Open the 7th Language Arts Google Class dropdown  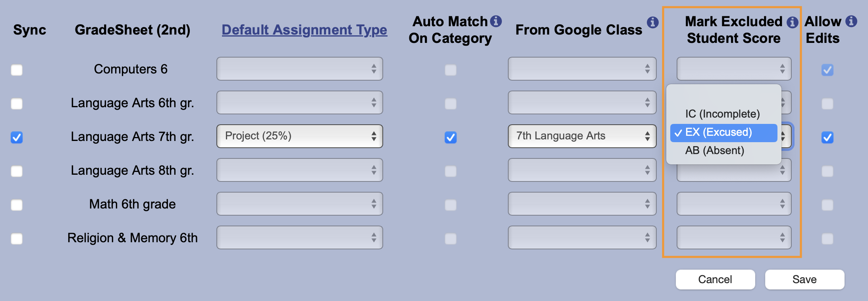(x=582, y=136)
